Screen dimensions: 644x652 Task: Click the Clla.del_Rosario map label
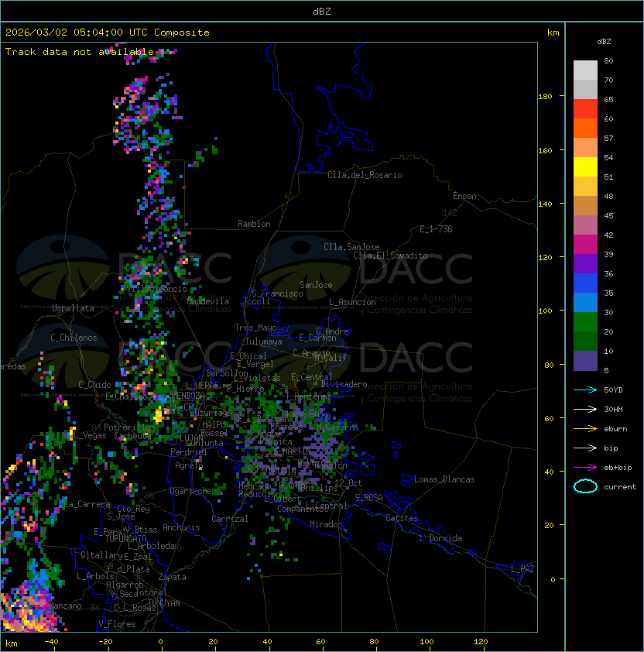365,175
